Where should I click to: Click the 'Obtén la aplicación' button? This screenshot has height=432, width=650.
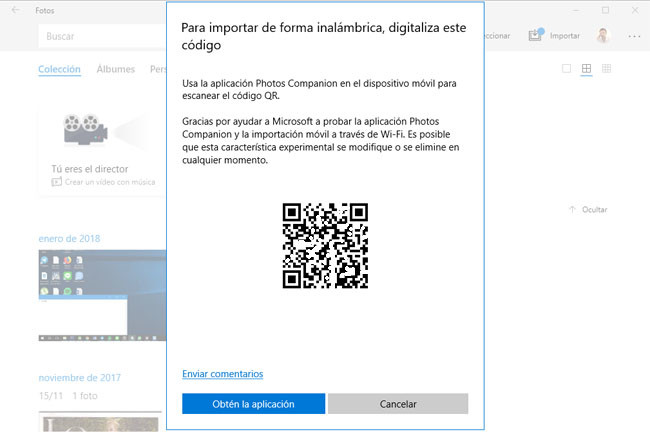tap(253, 404)
